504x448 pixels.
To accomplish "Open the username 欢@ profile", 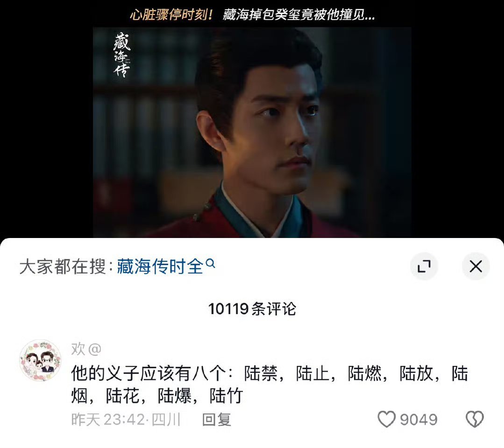I will 86,349.
